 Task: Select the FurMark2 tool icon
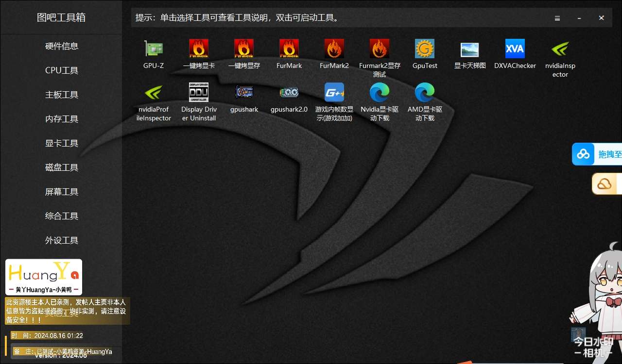334,49
